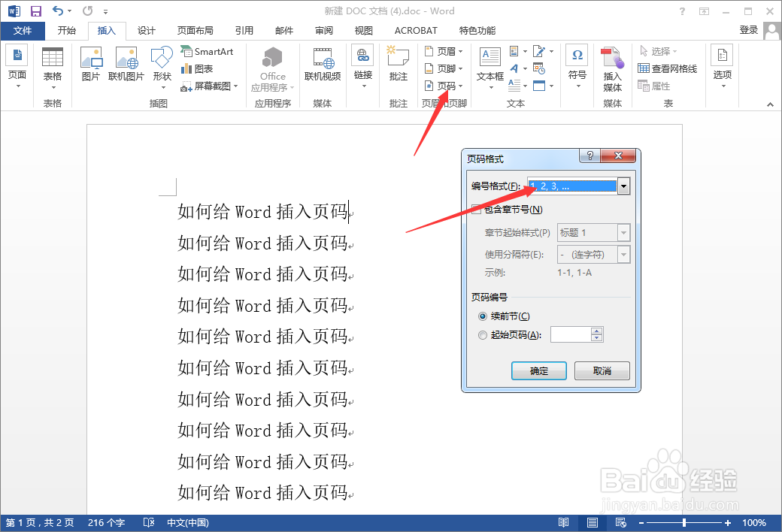Viewport: 782px width, 532px height.
Task: Insert a picture with the 图片 icon
Action: 91,64
